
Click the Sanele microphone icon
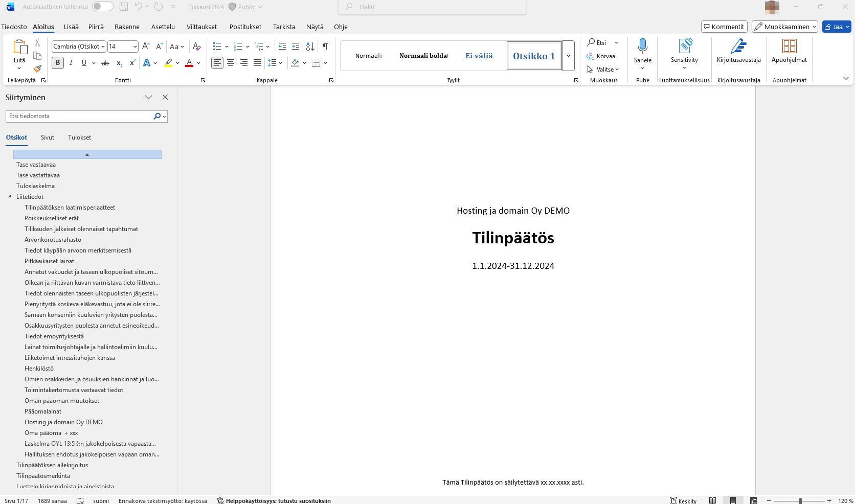pos(642,47)
